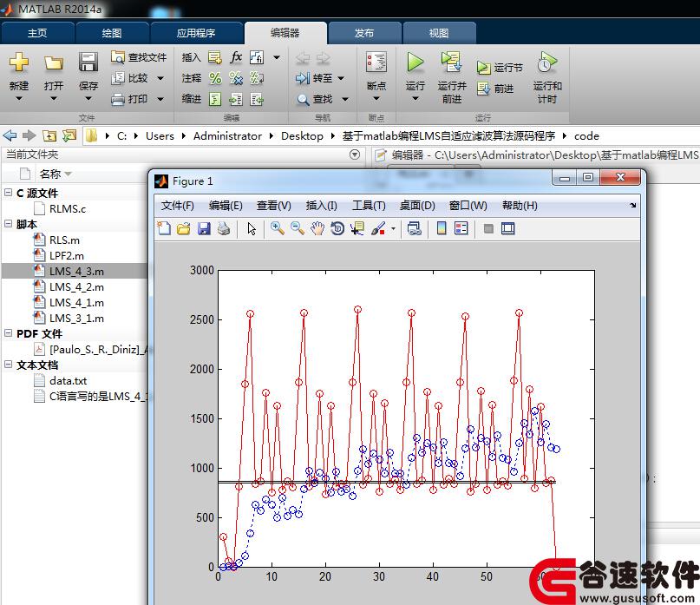This screenshot has height=605, width=700.
Task: Open the New (新建) dropdown arrow
Action: 19,99
